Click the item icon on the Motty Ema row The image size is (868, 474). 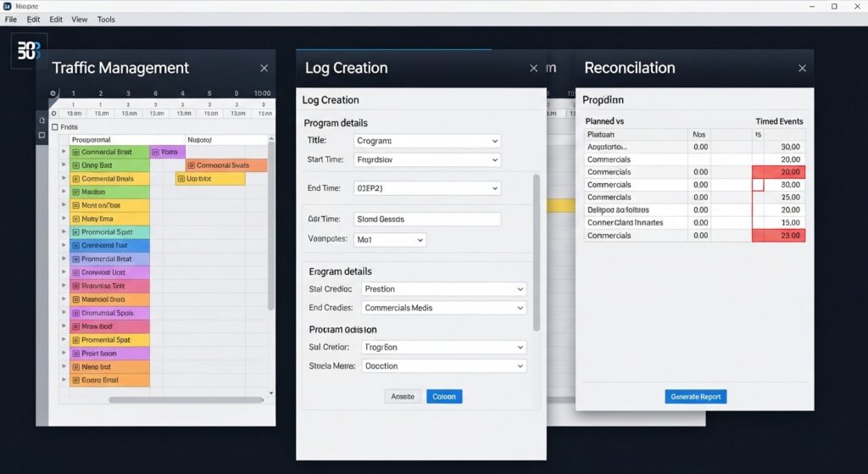click(75, 219)
